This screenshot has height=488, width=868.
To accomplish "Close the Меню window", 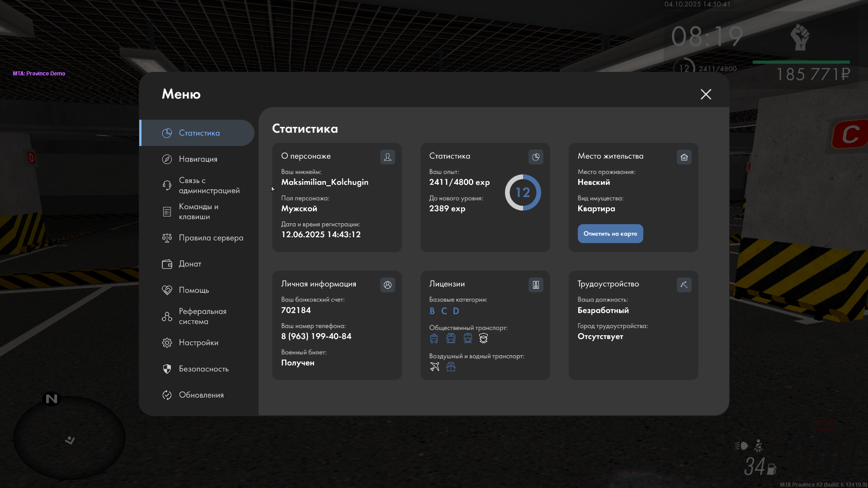I will tap(706, 94).
